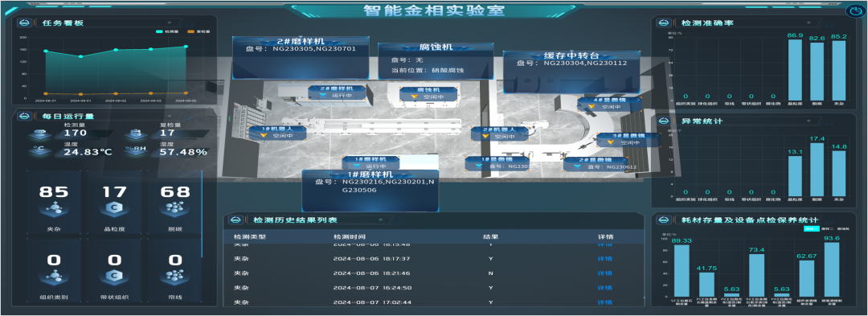Click the 检测准确率 panel logo icon
The height and width of the screenshot is (316, 868).
click(665, 23)
